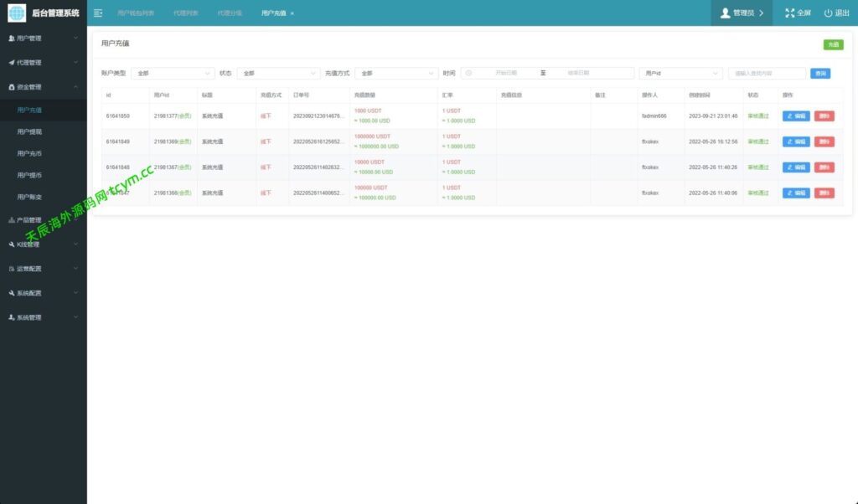
Task: Expand the 用户id search type dropdown
Action: 680,74
